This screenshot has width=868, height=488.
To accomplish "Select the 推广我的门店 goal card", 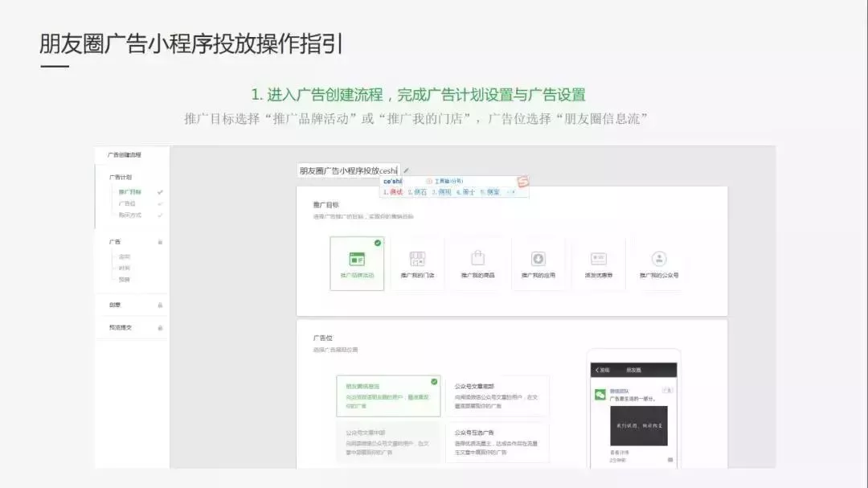I will (417, 264).
